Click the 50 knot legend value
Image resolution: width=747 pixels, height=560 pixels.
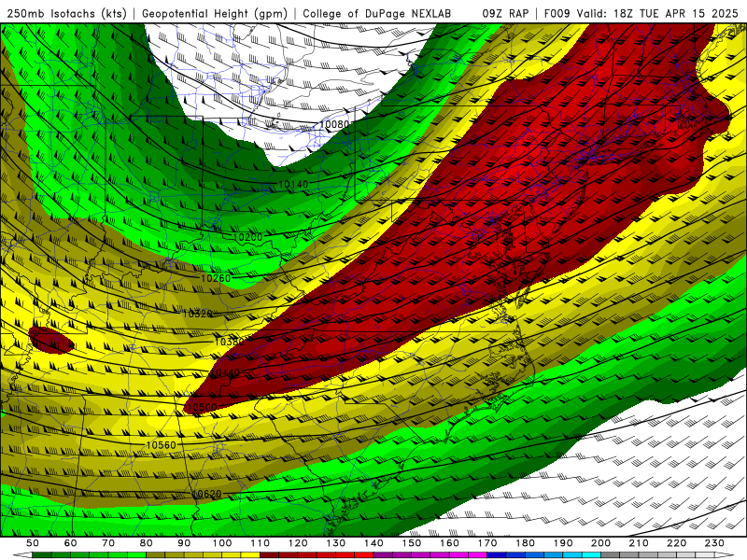click(x=33, y=543)
